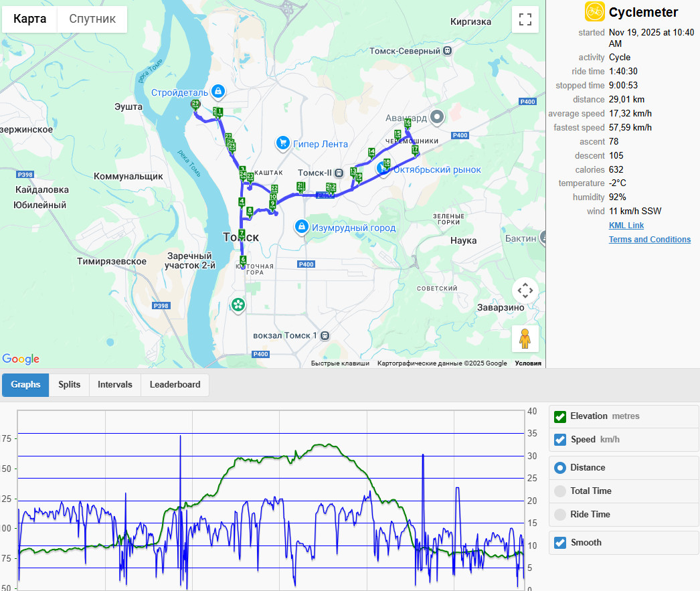700x591 pixels.
Task: Click the Гипер Лента shopping cart marker
Action: click(x=282, y=143)
